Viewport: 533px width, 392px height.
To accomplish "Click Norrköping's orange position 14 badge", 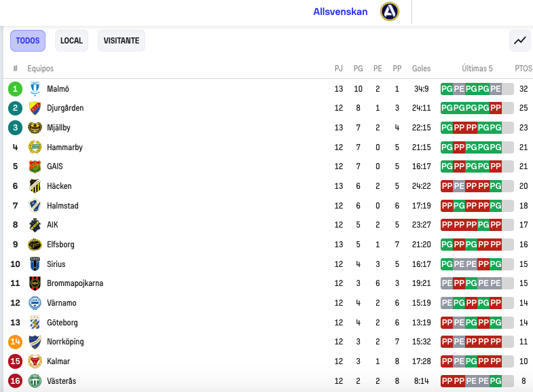I will 16,342.
